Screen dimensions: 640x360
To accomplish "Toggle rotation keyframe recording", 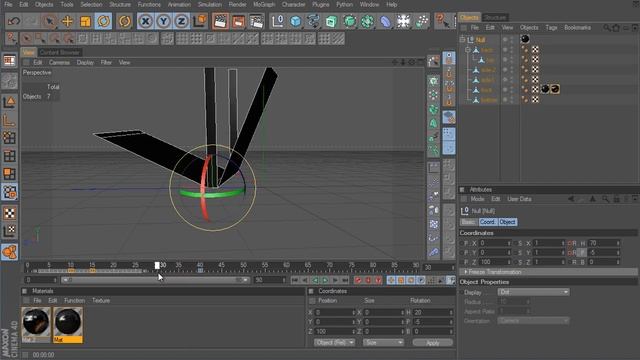I will pos(411,280).
